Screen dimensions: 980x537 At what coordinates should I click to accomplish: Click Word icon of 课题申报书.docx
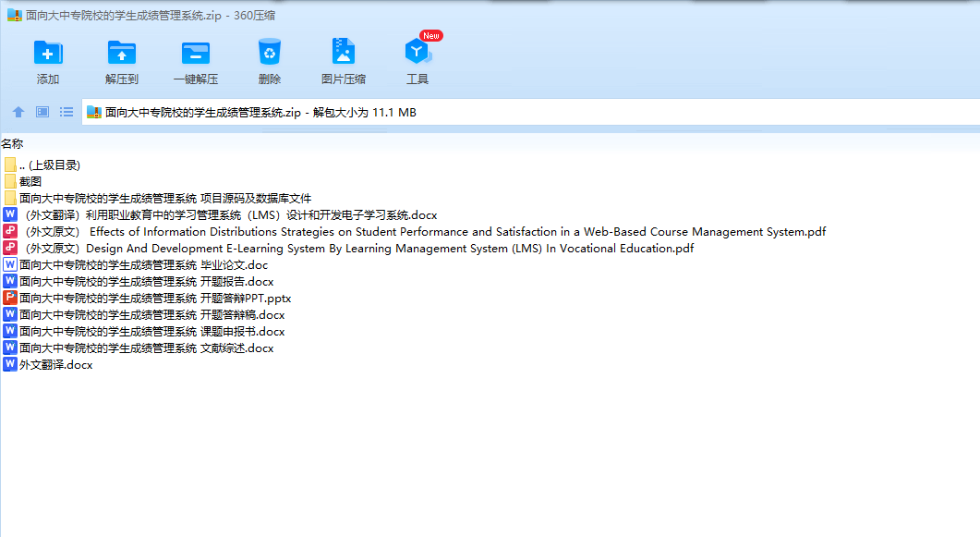click(x=10, y=331)
